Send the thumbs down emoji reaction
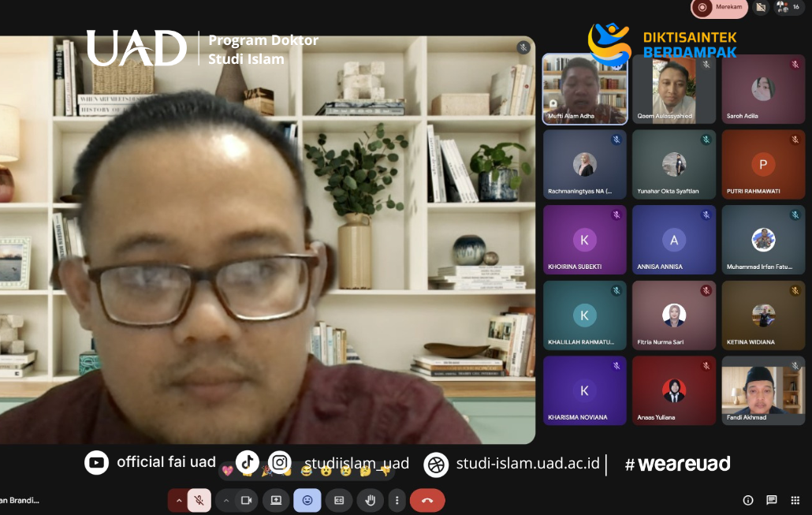The height and width of the screenshot is (515, 812). pyautogui.click(x=385, y=471)
